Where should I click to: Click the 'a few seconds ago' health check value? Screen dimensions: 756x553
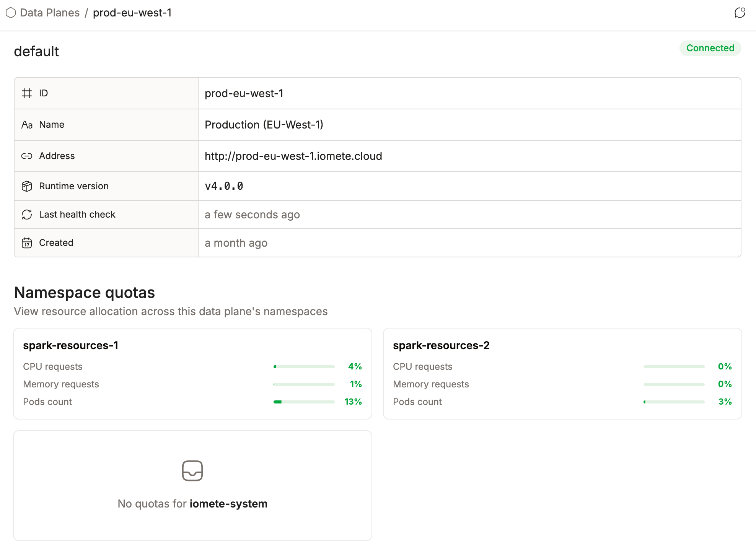coord(252,215)
